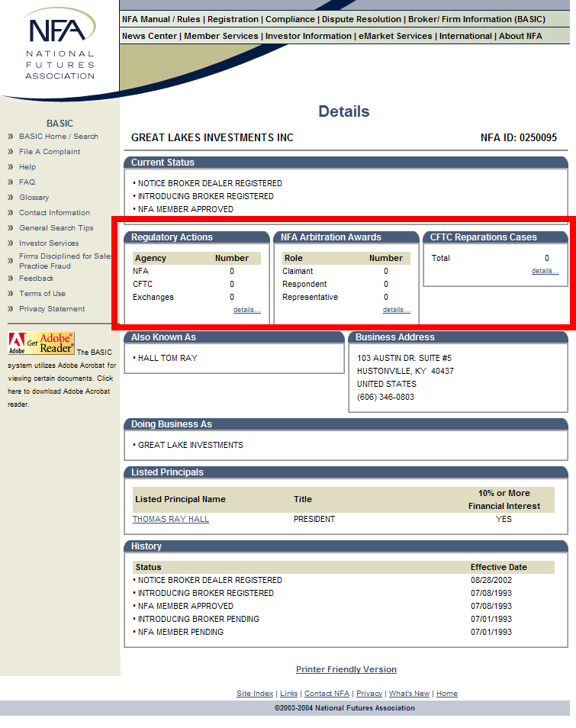
Task: Click the Listed Principals section header
Action: pyautogui.click(x=346, y=472)
